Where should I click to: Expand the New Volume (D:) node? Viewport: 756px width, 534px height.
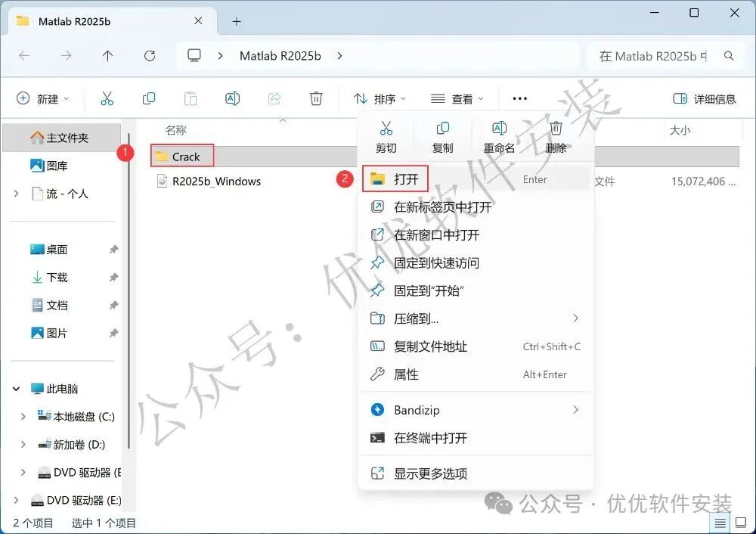click(x=23, y=444)
